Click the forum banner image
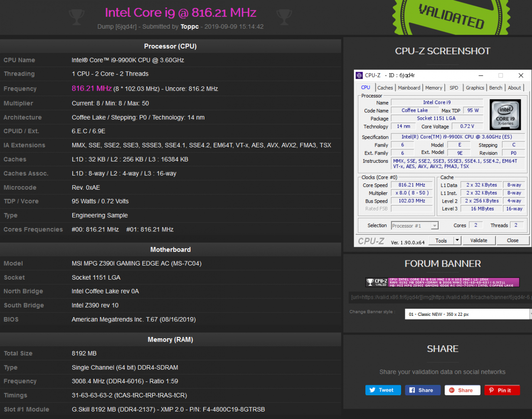This screenshot has height=419, width=532. tap(442, 283)
